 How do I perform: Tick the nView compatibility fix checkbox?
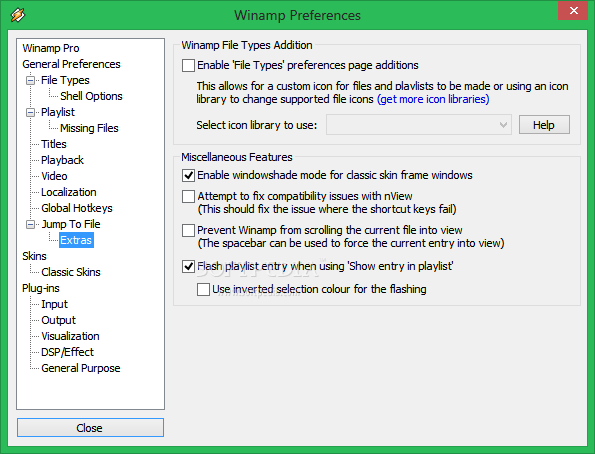188,196
